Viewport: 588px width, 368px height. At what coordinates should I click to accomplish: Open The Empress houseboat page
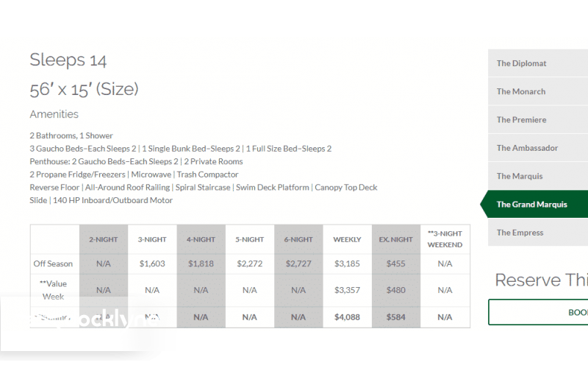[520, 233]
